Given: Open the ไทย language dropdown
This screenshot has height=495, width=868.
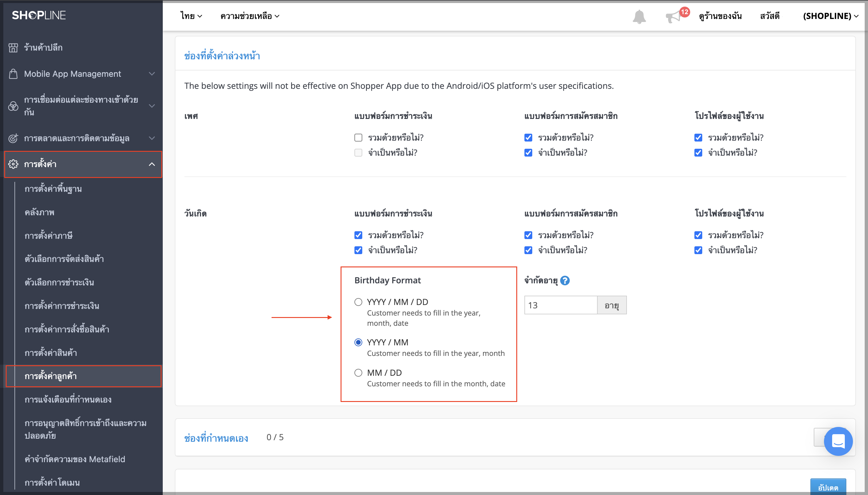Looking at the screenshot, I should click(x=191, y=16).
